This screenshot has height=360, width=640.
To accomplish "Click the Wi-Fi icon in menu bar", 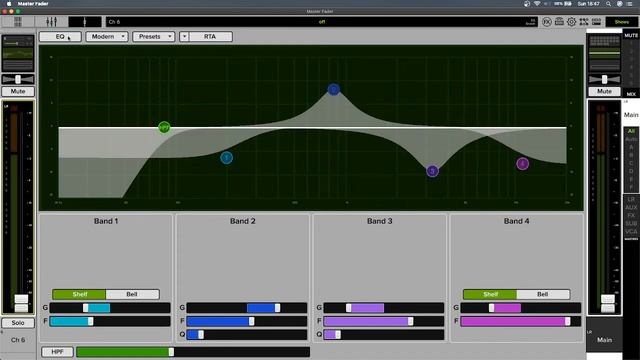I will click(x=537, y=4).
